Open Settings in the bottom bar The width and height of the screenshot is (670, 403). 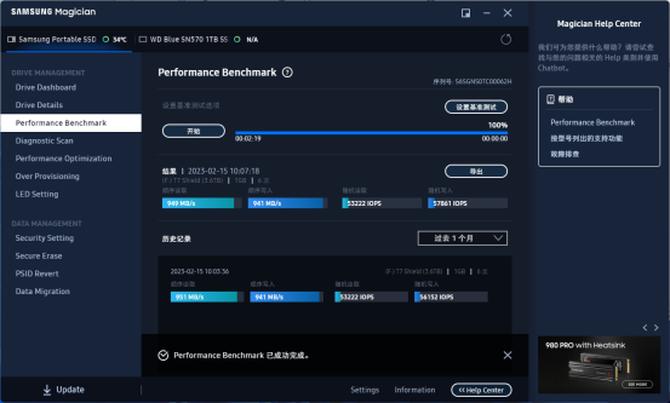coord(364,390)
